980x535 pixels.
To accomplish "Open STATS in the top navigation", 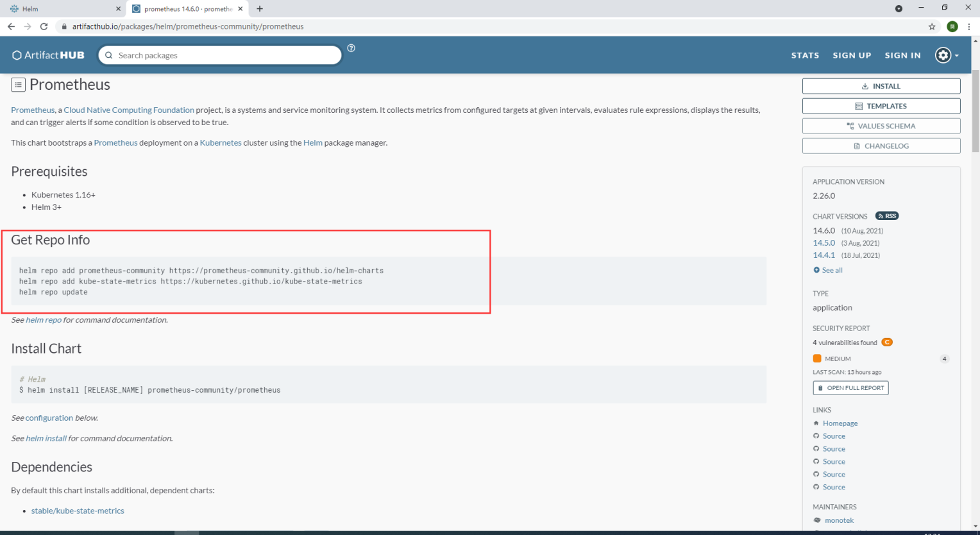I will (x=805, y=55).
